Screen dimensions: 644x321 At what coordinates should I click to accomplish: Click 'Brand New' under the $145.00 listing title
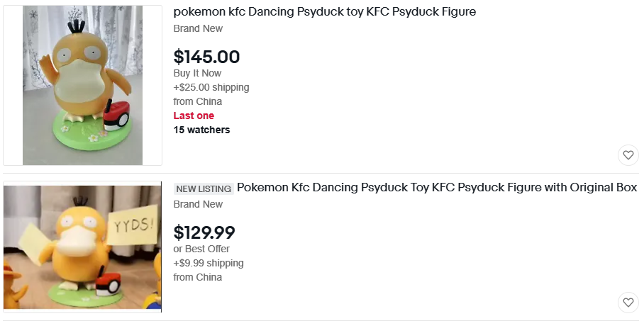198,28
